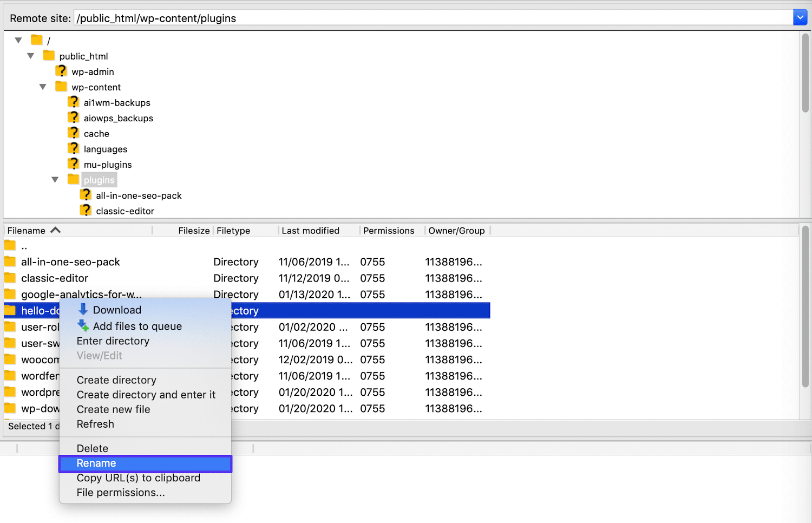Viewport: 812px width, 523px height.
Task: Choose Delete in the context menu
Action: [x=92, y=448]
